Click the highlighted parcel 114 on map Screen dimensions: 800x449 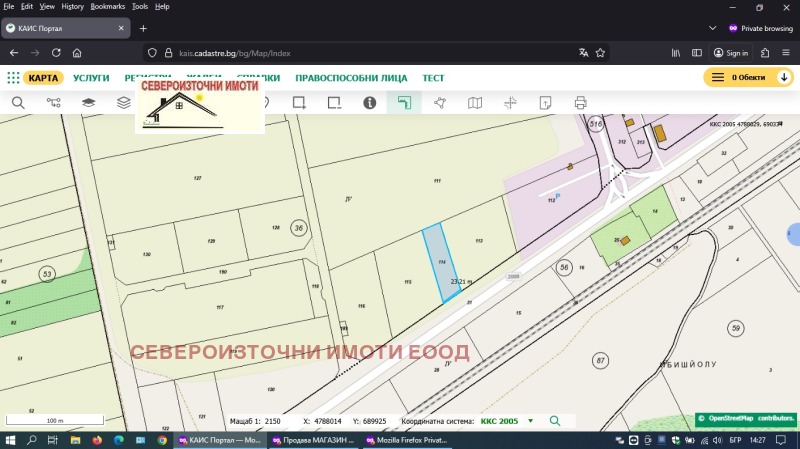[440, 264]
